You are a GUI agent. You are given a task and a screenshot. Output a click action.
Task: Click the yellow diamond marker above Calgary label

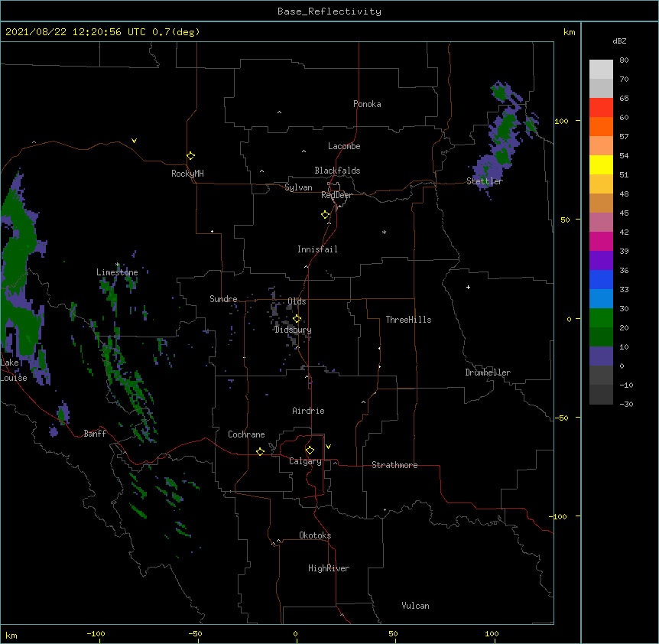click(310, 450)
